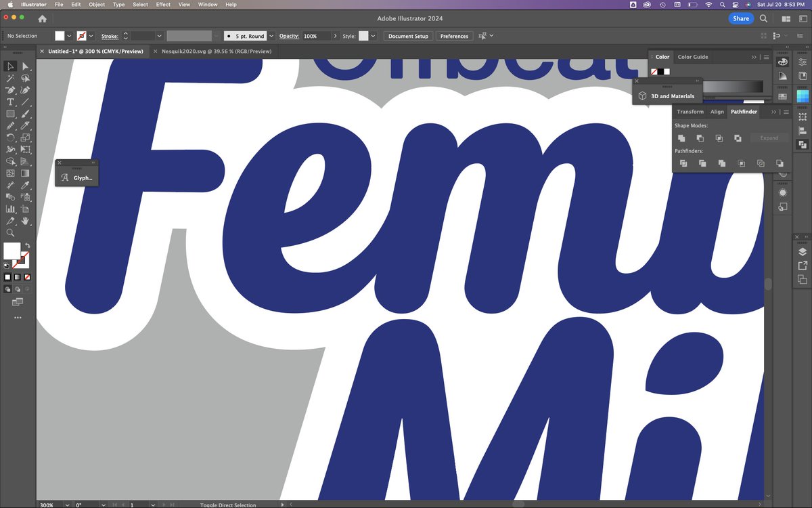Select the Paintbrush tool
Image resolution: width=812 pixels, height=508 pixels.
click(25, 113)
